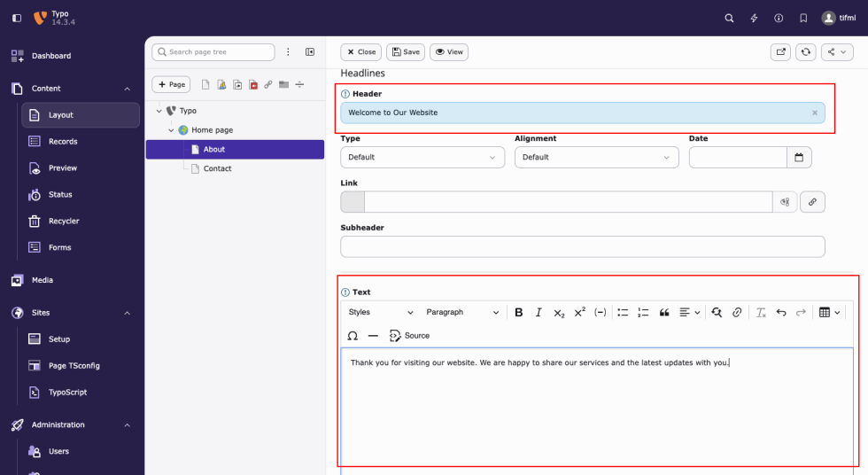This screenshot has height=475, width=868.
Task: Open the Date calendar picker icon
Action: 799,157
